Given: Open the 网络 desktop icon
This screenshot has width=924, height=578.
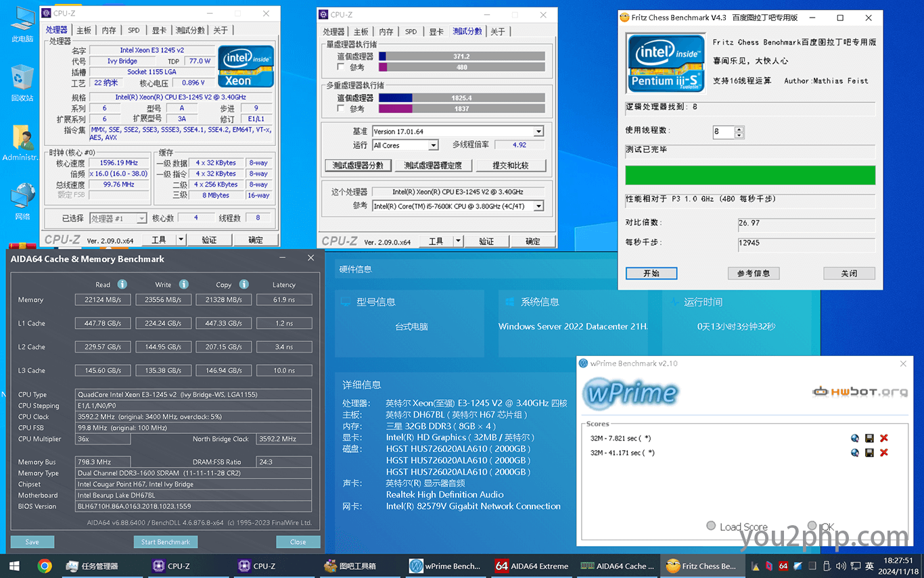Looking at the screenshot, I should point(22,201).
